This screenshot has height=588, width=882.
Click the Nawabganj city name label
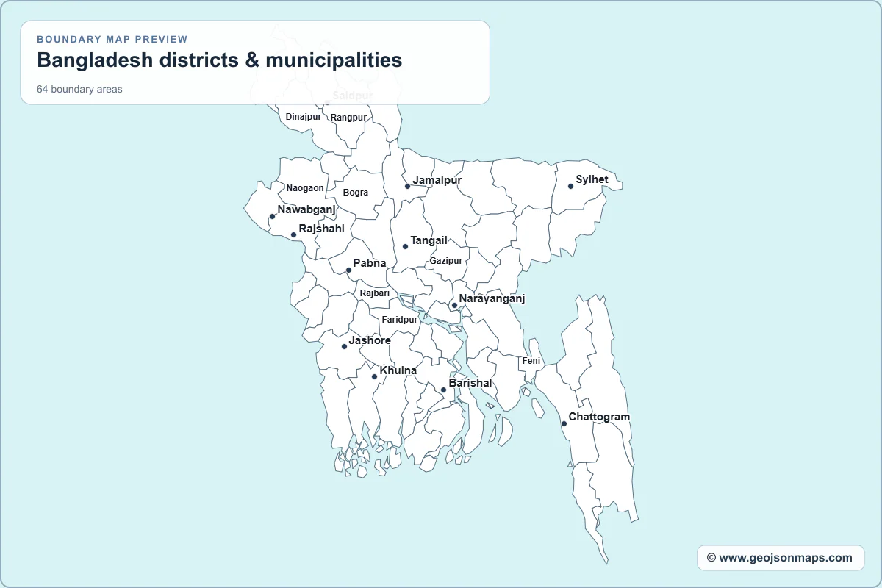tap(306, 209)
